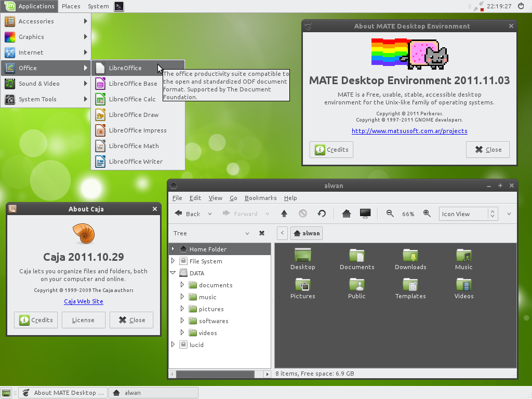
Task: Switch to alwan window taskbar entry
Action: (x=153, y=393)
